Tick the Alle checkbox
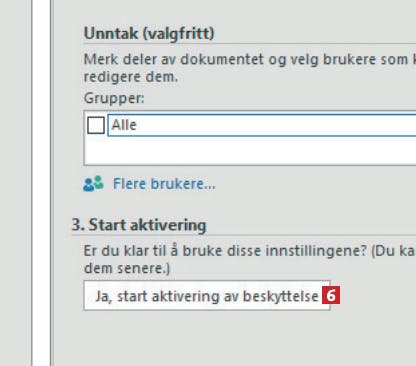This screenshot has width=416, height=366. coord(96,125)
